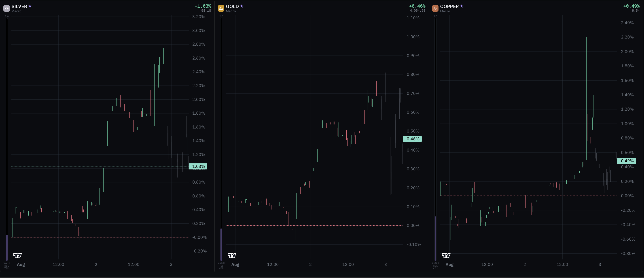
Task: Click the Copper 0.49% price label
Action: [x=627, y=161]
